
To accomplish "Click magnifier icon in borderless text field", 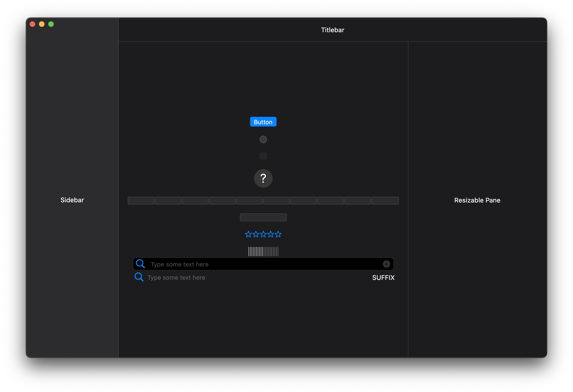I will click(x=139, y=277).
